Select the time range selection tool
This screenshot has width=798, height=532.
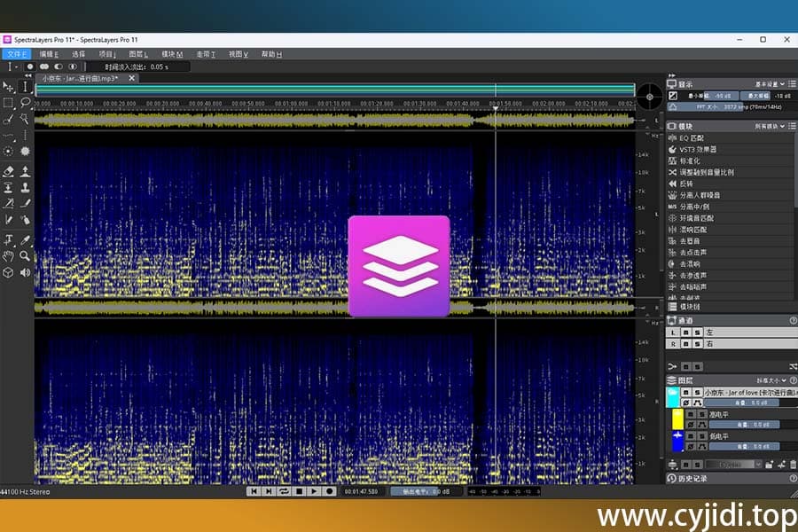pyautogui.click(x=25, y=87)
